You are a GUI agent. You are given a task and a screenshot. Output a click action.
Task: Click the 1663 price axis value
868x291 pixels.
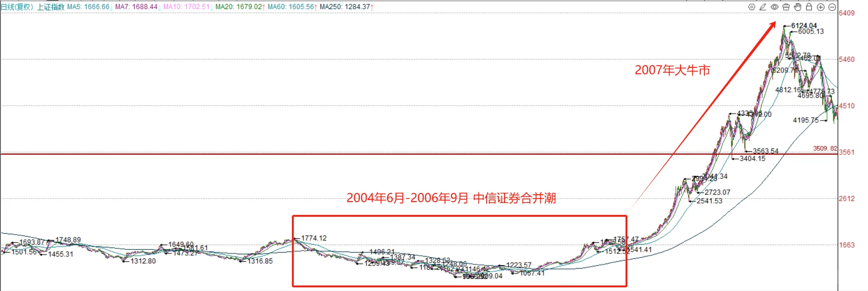[x=847, y=245]
